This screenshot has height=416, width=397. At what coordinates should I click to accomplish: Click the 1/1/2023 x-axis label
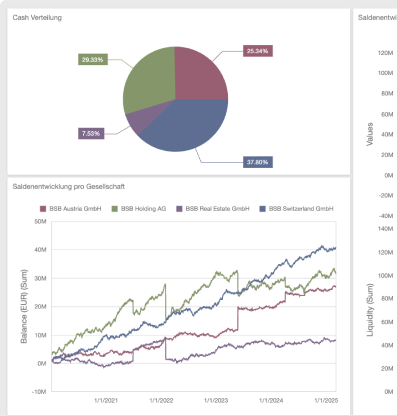click(216, 400)
